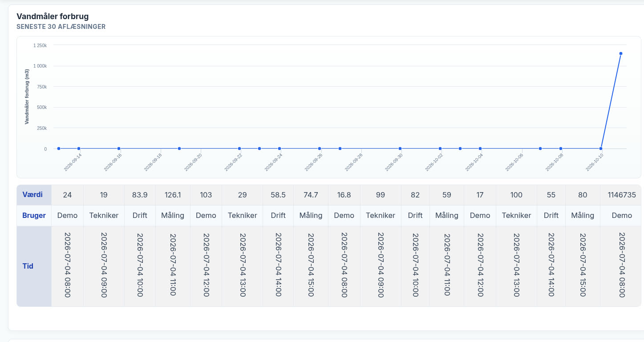Image resolution: width=644 pixels, height=342 pixels.
Task: Click the peak data point on the chart
Action: pyautogui.click(x=620, y=53)
